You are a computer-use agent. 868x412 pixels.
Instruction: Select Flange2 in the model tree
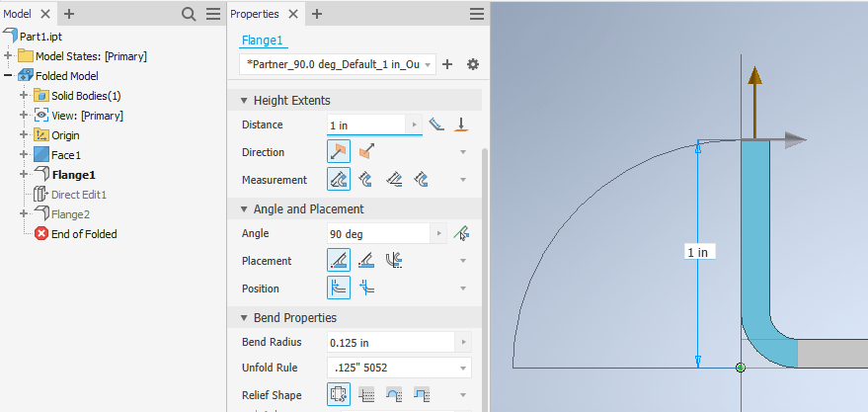pos(69,214)
